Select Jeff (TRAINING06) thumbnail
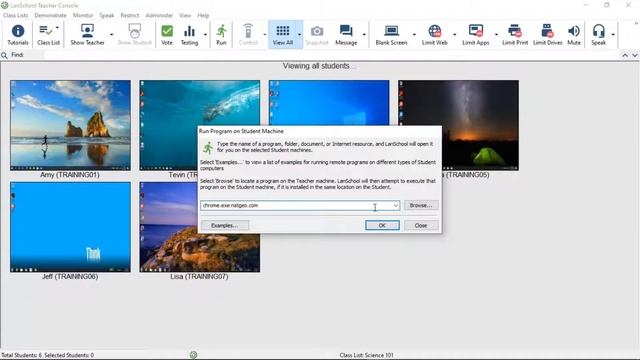This screenshot has height=360, width=640. [x=70, y=227]
